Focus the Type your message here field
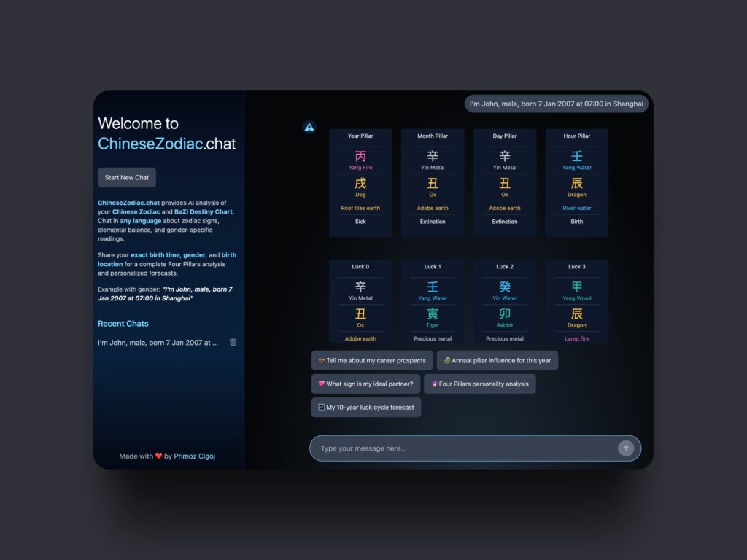The width and height of the screenshot is (747, 560). pos(475,448)
